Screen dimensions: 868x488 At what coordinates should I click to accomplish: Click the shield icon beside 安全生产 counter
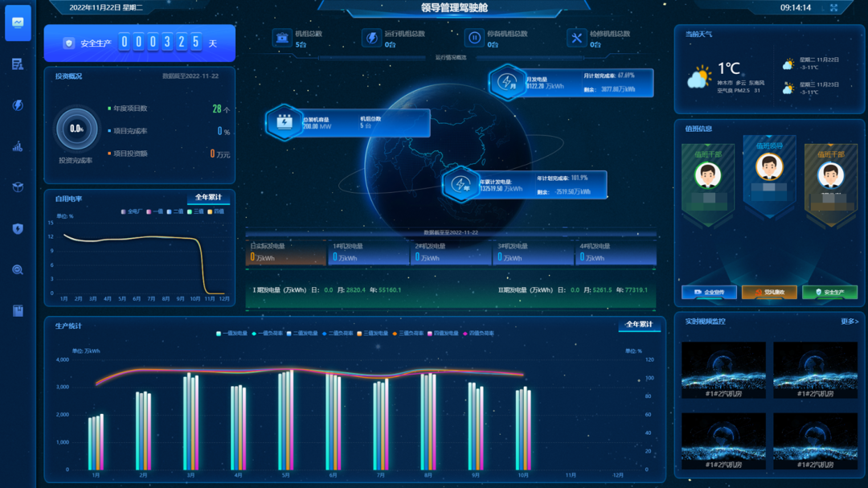coord(68,43)
